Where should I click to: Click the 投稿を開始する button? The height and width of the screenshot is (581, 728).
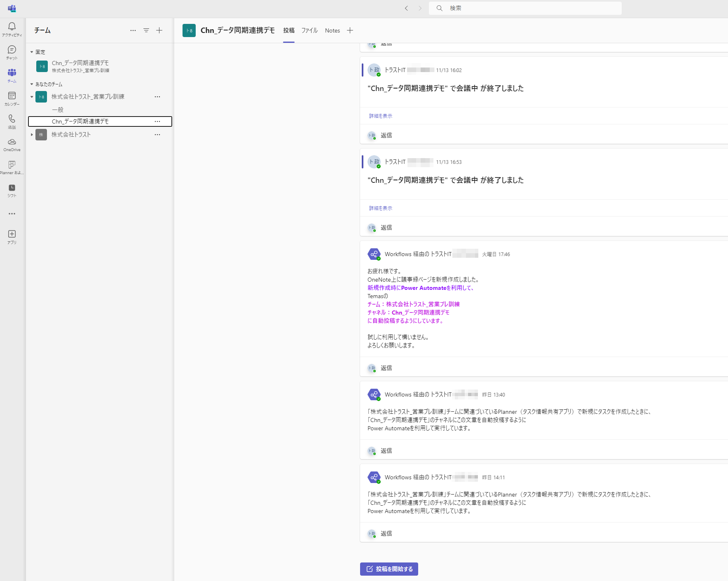389,569
